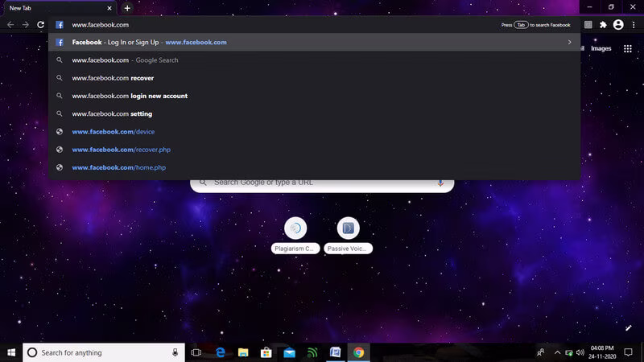
Task: Reload the page with refresh icon
Action: click(41, 25)
